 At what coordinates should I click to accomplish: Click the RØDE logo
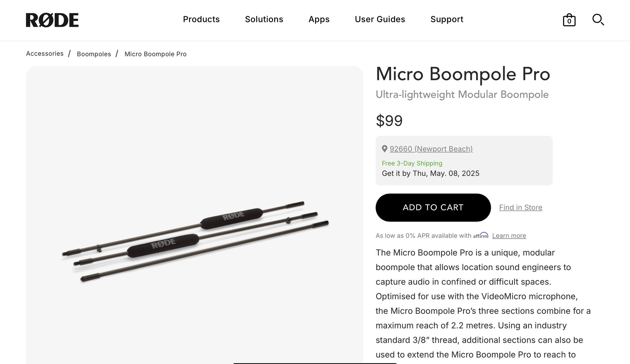click(x=52, y=20)
